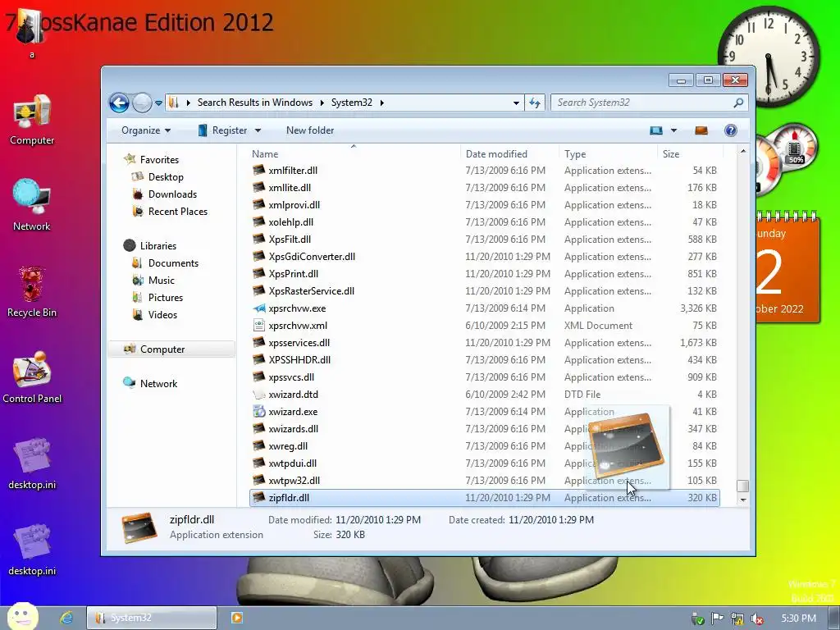
Task: Click the muted volume tray icon
Action: pyautogui.click(x=757, y=619)
